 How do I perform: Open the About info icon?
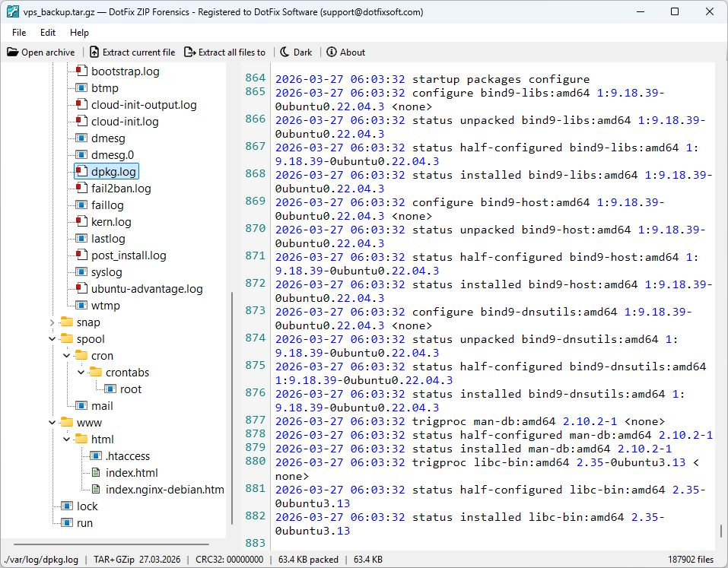[x=332, y=52]
